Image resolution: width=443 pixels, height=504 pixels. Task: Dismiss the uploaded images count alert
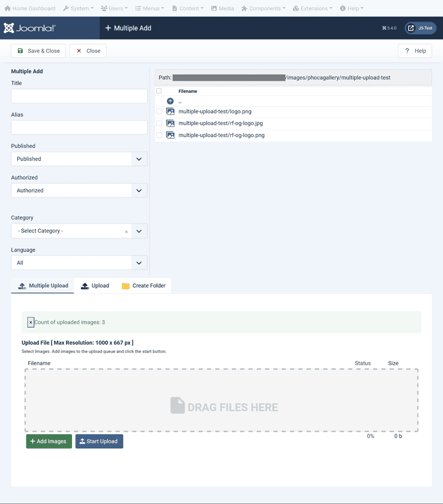(x=30, y=322)
